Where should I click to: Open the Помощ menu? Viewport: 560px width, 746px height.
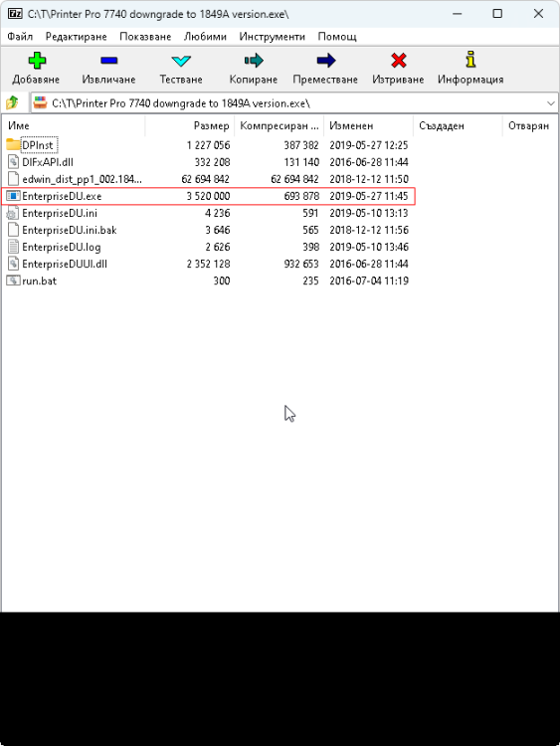pos(337,37)
